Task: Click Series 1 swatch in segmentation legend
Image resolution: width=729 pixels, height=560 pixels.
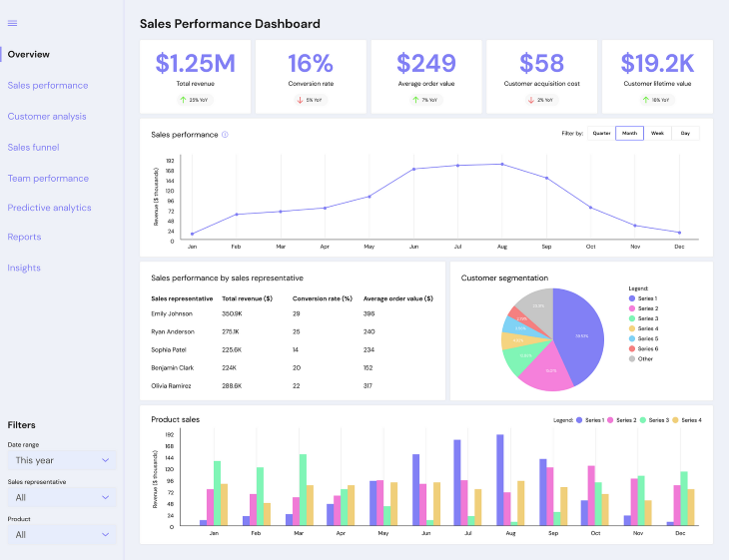Action: pos(632,298)
